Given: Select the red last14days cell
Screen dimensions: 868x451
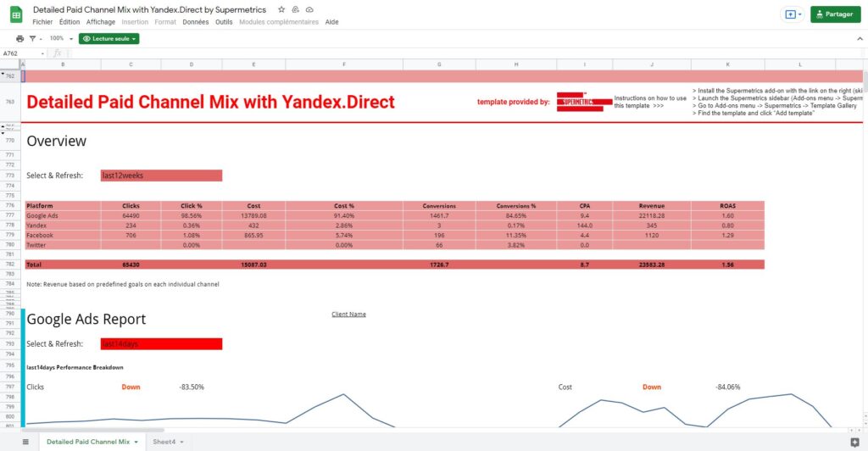Looking at the screenshot, I should (161, 343).
